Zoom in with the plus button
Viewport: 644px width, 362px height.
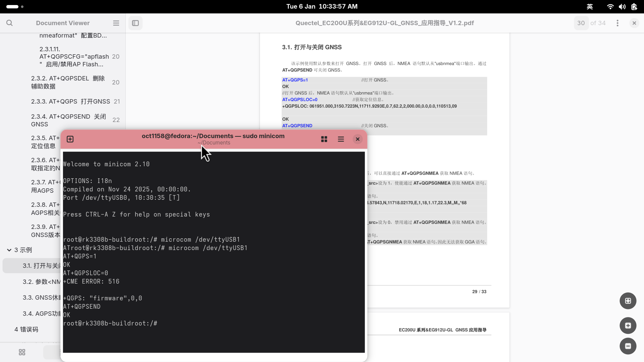point(628,326)
